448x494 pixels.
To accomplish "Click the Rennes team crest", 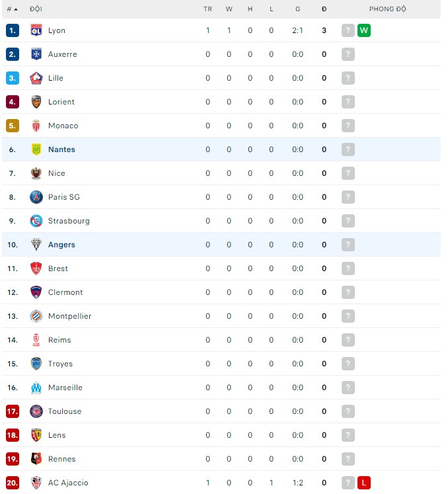I will pos(36,459).
